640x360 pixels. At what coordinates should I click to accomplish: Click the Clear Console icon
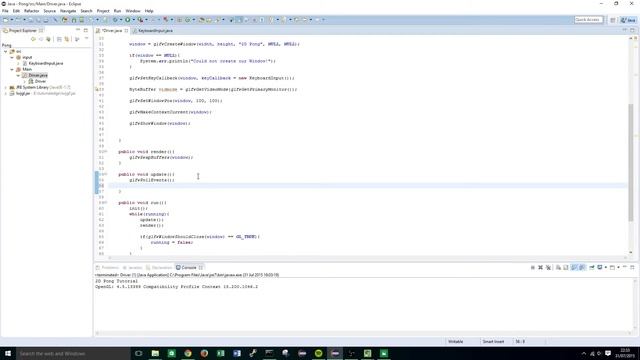pos(558,268)
